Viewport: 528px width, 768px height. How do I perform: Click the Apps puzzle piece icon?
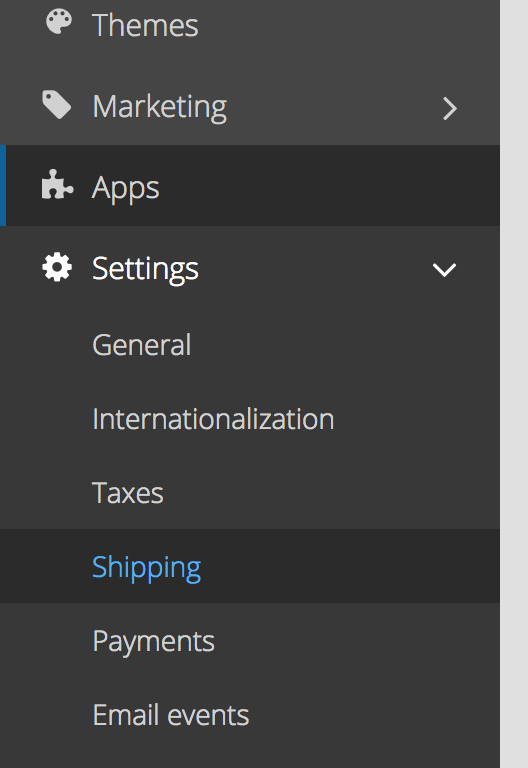click(x=57, y=185)
